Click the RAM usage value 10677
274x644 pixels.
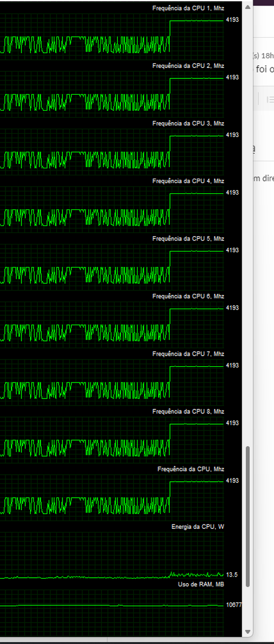point(234,605)
